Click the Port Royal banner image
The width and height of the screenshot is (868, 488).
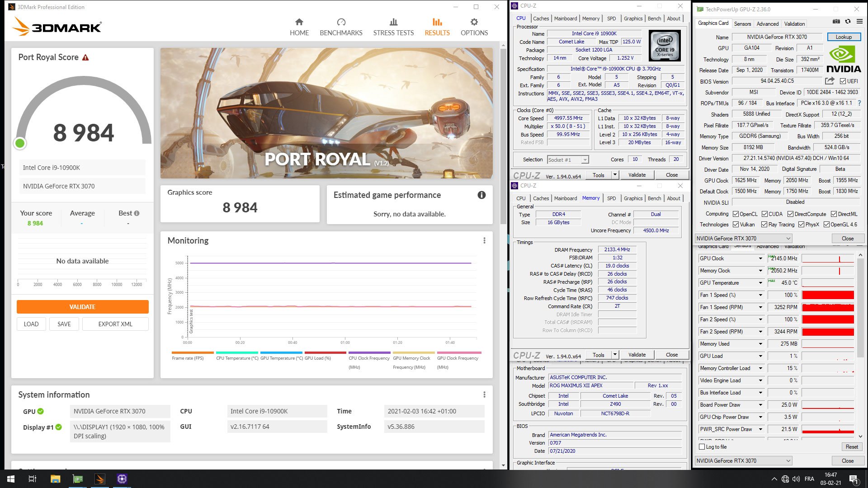(326, 113)
